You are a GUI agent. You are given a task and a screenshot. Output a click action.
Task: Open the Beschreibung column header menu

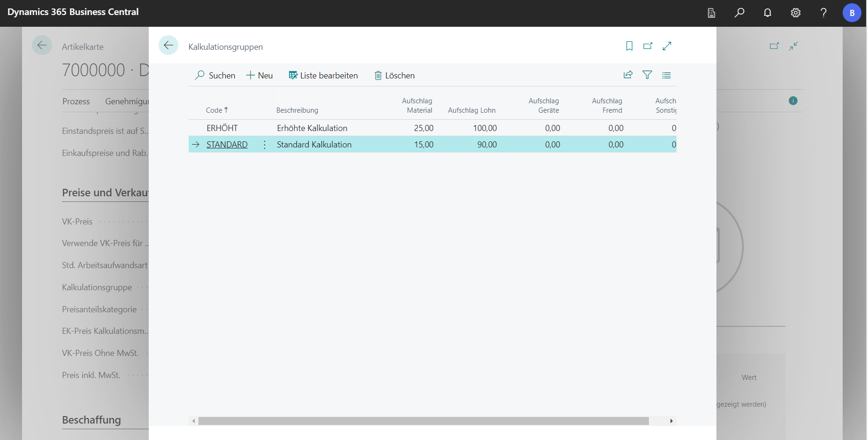tap(297, 110)
